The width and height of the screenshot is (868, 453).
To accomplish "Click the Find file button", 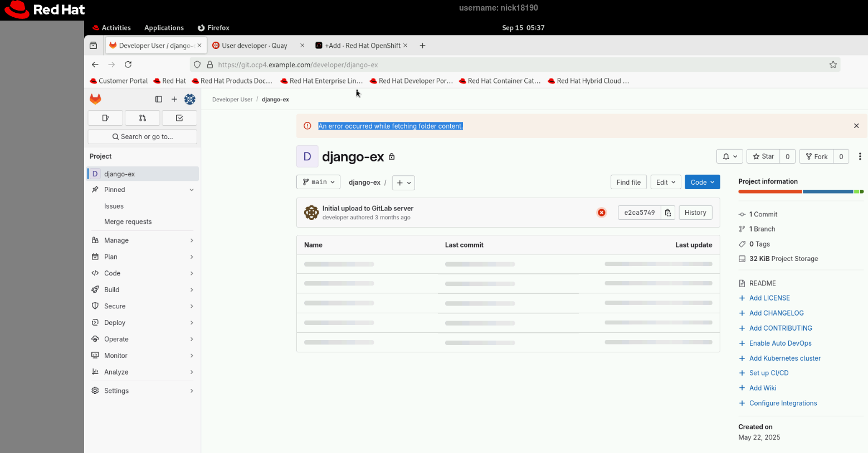I will coord(628,182).
